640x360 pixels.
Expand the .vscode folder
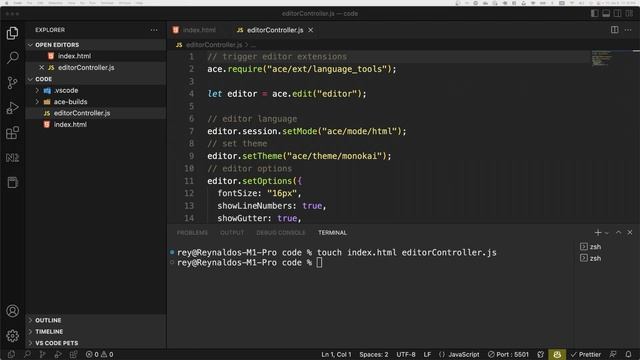point(96,90)
